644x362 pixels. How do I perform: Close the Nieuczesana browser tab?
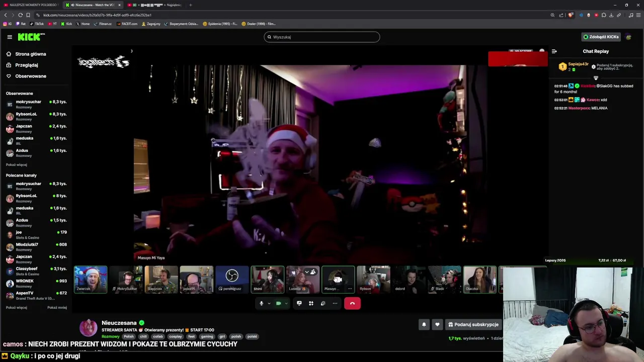point(119,5)
